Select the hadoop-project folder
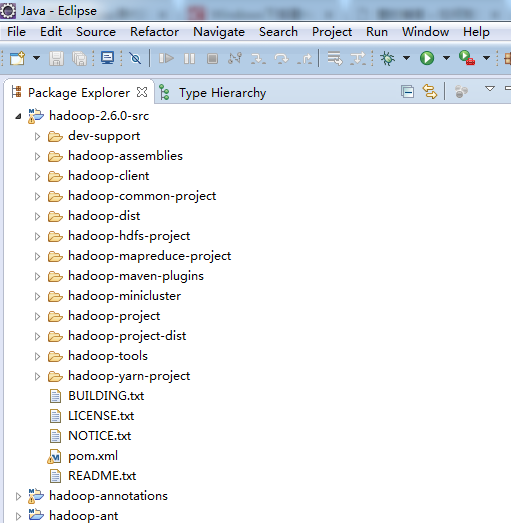Screen dimensions: 511x523 click(x=114, y=316)
